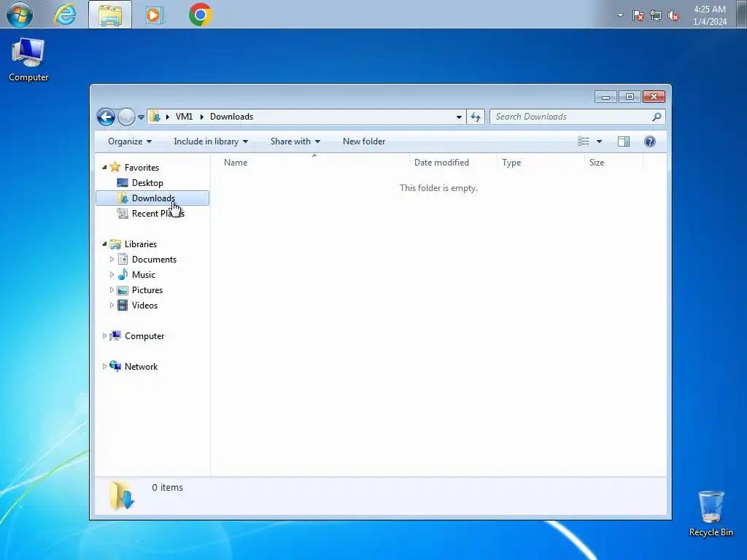
Task: Select the Computer desktop icon
Action: (x=28, y=60)
